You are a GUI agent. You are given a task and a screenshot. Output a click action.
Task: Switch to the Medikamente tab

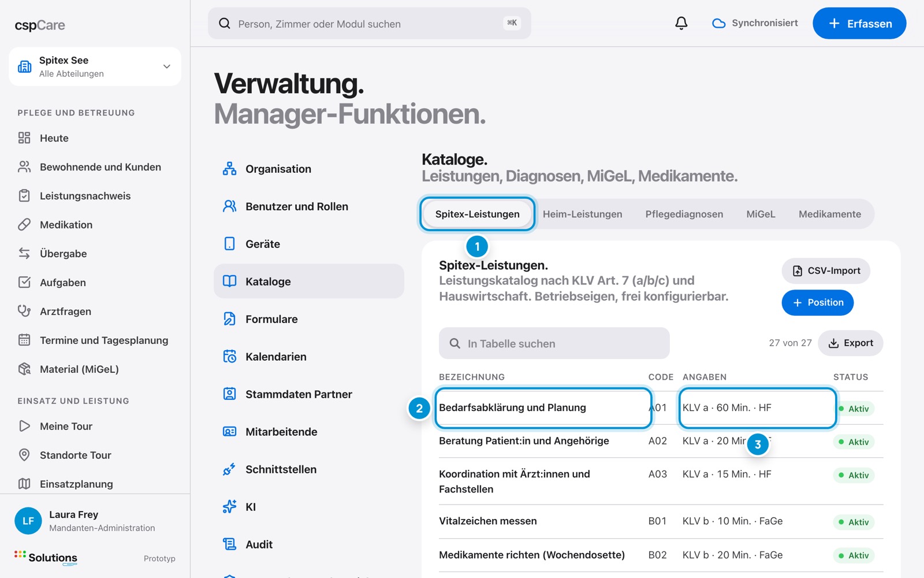(829, 214)
